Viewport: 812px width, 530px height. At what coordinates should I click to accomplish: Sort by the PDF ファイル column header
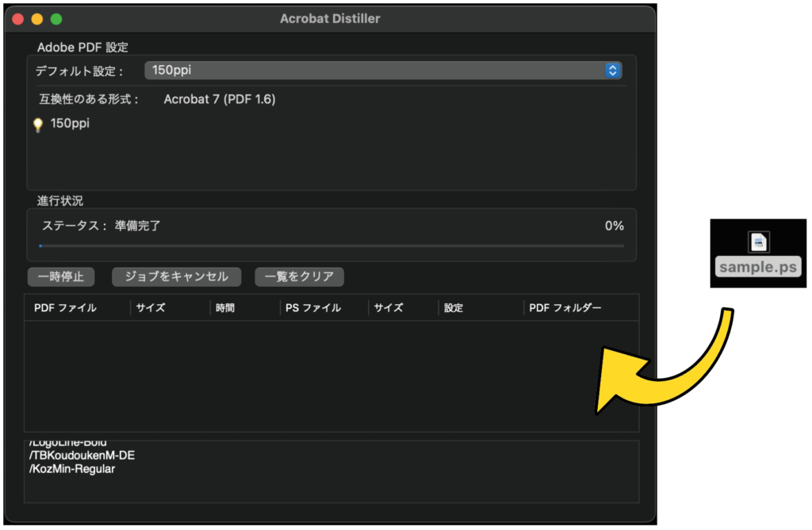[66, 308]
